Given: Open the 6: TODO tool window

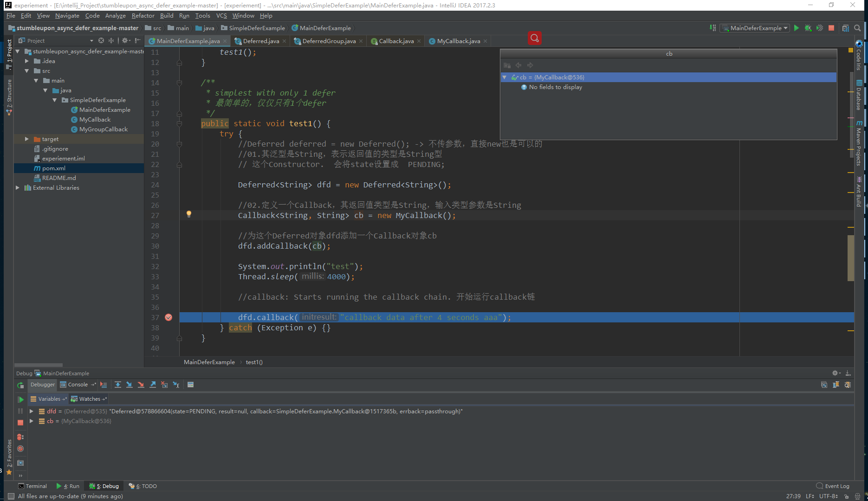Looking at the screenshot, I should pos(143,486).
